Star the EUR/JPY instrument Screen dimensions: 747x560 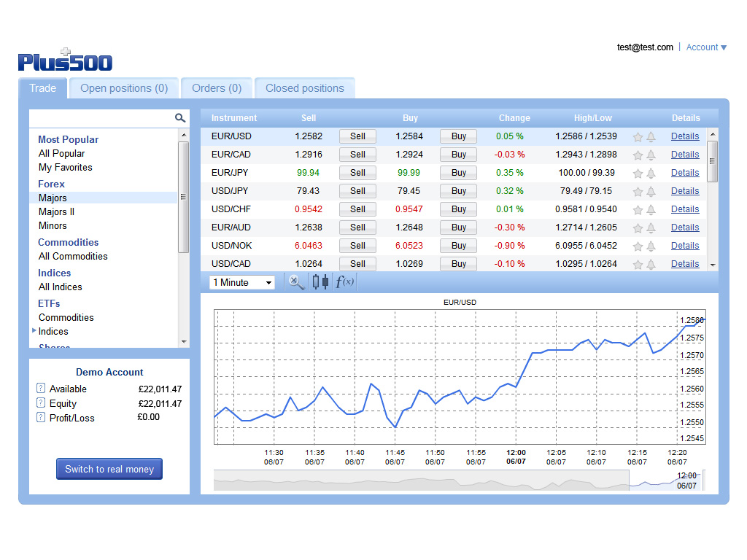638,174
